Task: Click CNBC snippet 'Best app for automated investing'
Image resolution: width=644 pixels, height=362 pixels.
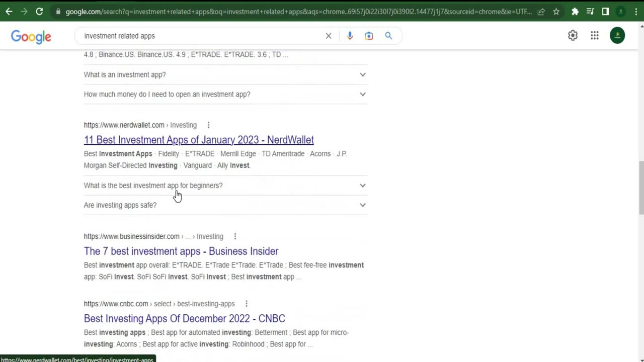Action: click(x=201, y=332)
